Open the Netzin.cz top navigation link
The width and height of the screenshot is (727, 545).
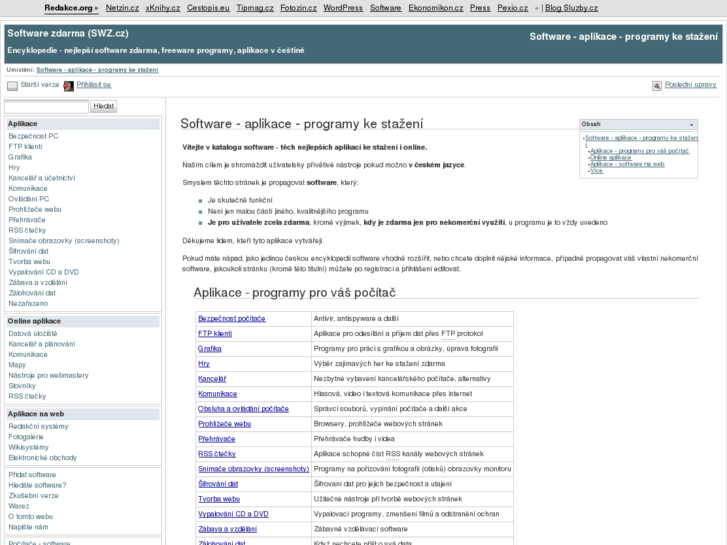[x=122, y=8]
